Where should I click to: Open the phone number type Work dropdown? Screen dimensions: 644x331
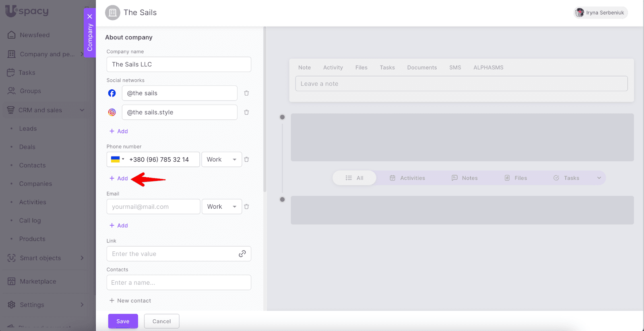click(x=221, y=160)
